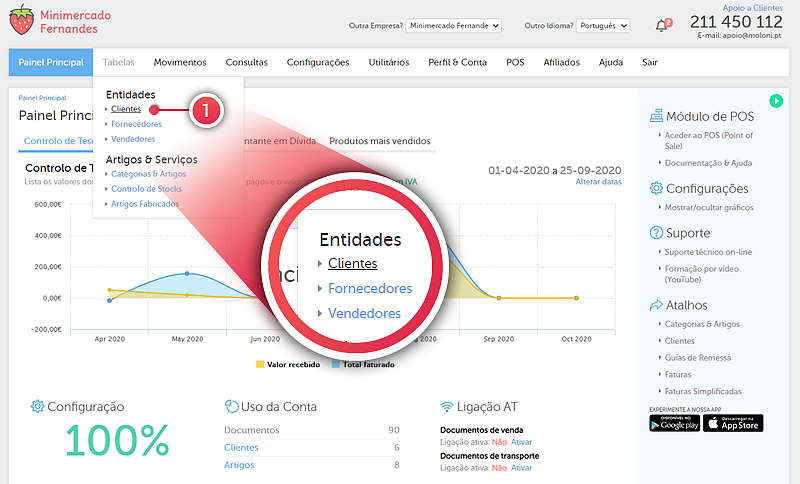Click the Configuração gear icon near 100%
The height and width of the screenshot is (484, 800).
pos(37,406)
